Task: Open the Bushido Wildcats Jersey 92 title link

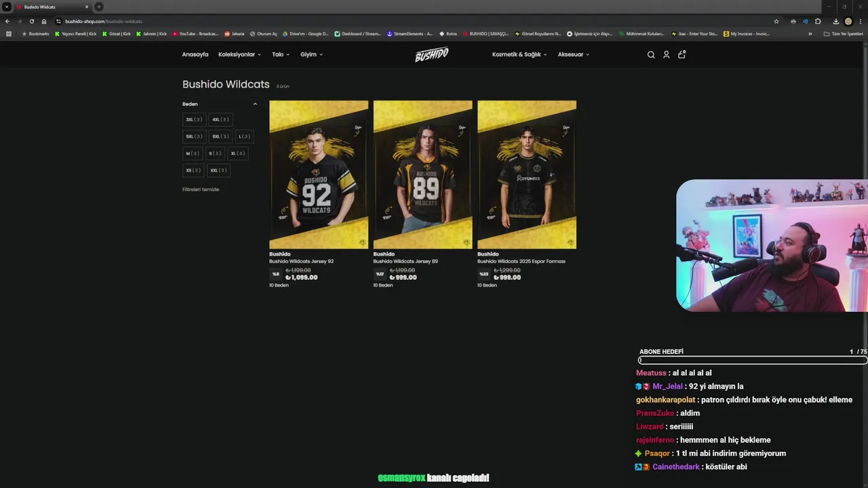Action: point(301,261)
